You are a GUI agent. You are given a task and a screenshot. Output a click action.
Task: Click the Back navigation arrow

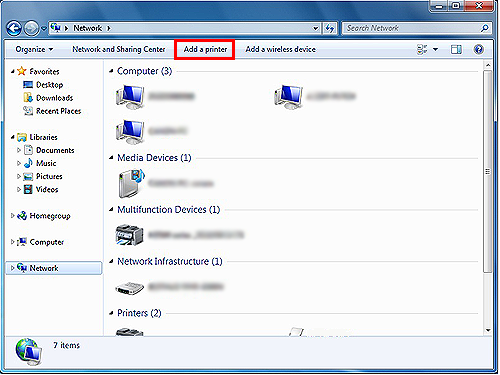[14, 28]
